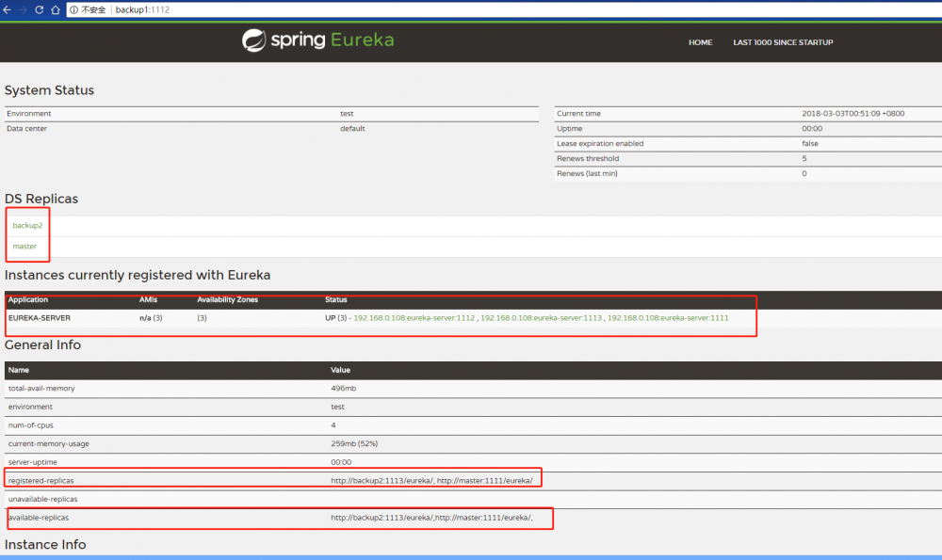
Task: Click the Environment label in System Status
Action: (29, 114)
